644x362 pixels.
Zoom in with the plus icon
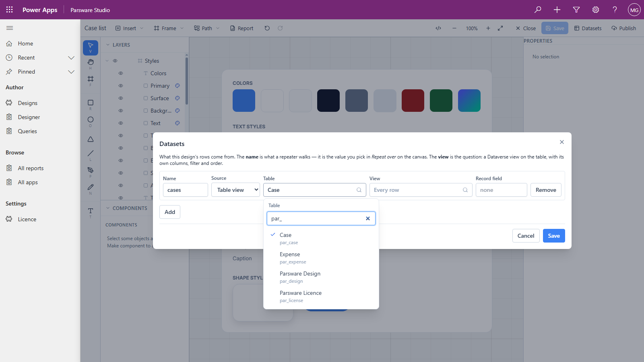point(488,28)
